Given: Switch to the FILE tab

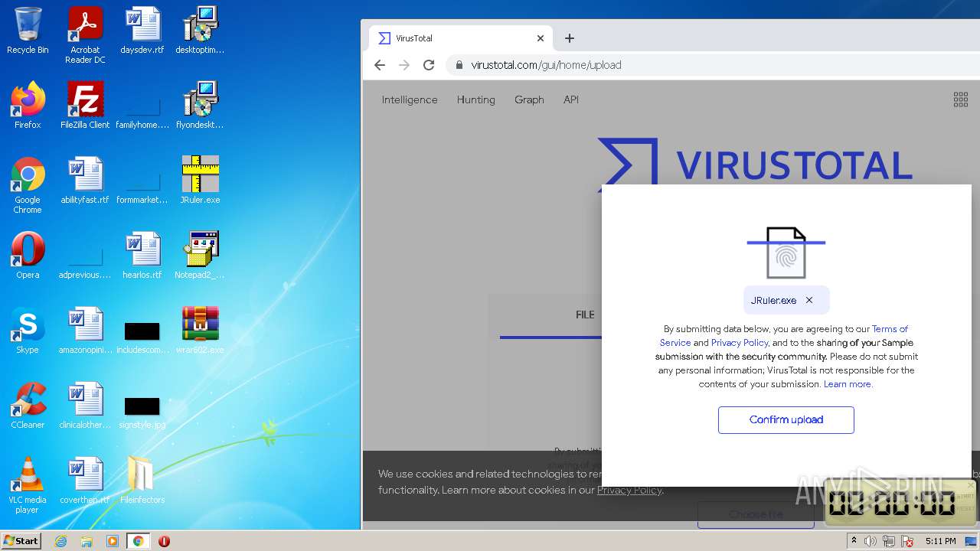Looking at the screenshot, I should click(585, 315).
